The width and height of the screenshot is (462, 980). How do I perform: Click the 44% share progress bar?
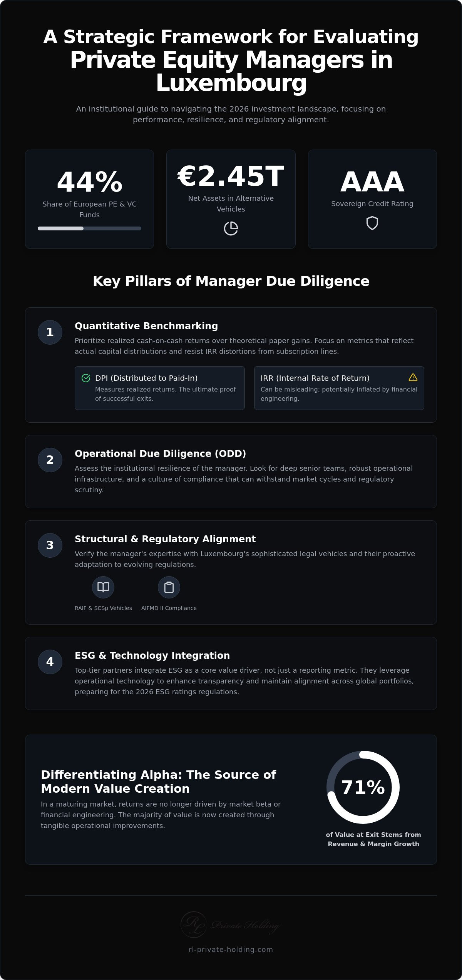point(89,228)
